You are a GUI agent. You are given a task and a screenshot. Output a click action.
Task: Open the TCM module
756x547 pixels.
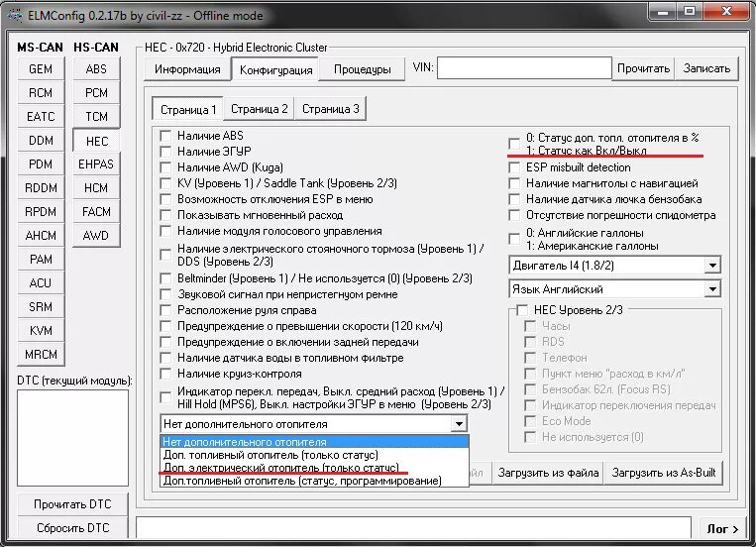click(96, 116)
